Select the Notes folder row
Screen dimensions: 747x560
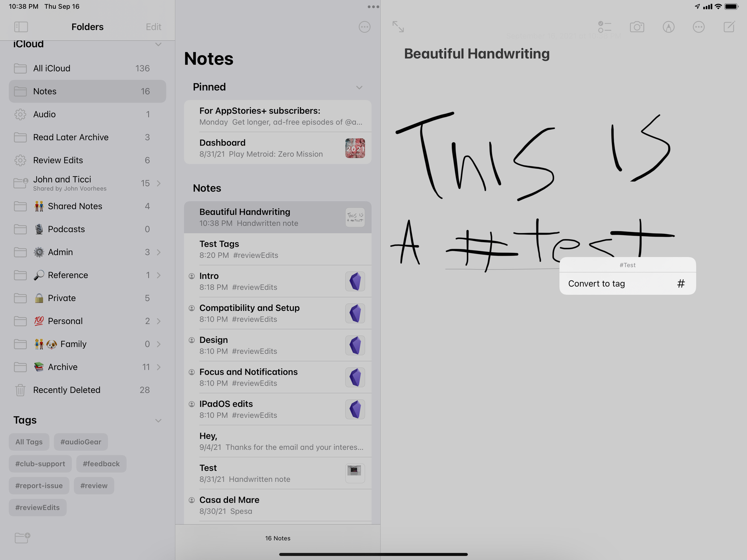[88, 91]
